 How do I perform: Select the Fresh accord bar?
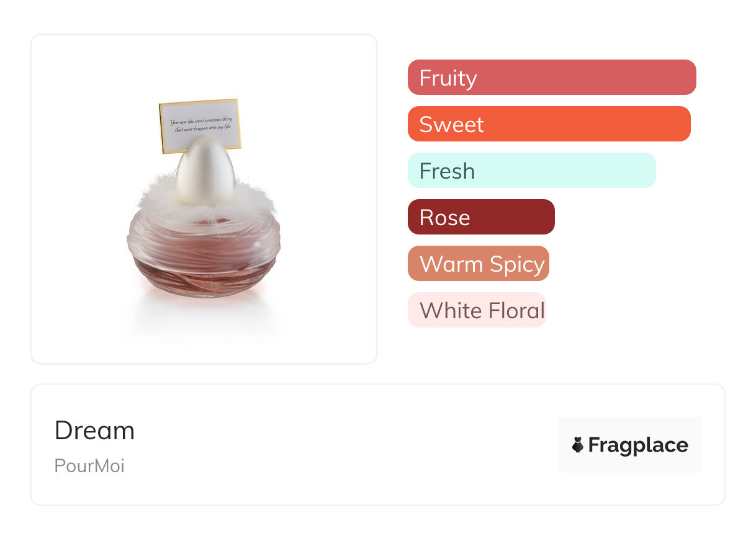click(532, 171)
